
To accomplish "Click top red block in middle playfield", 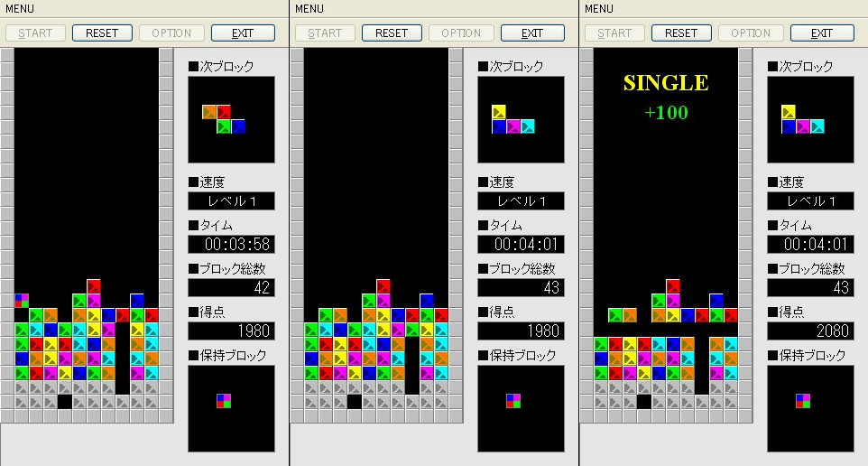I will point(383,286).
